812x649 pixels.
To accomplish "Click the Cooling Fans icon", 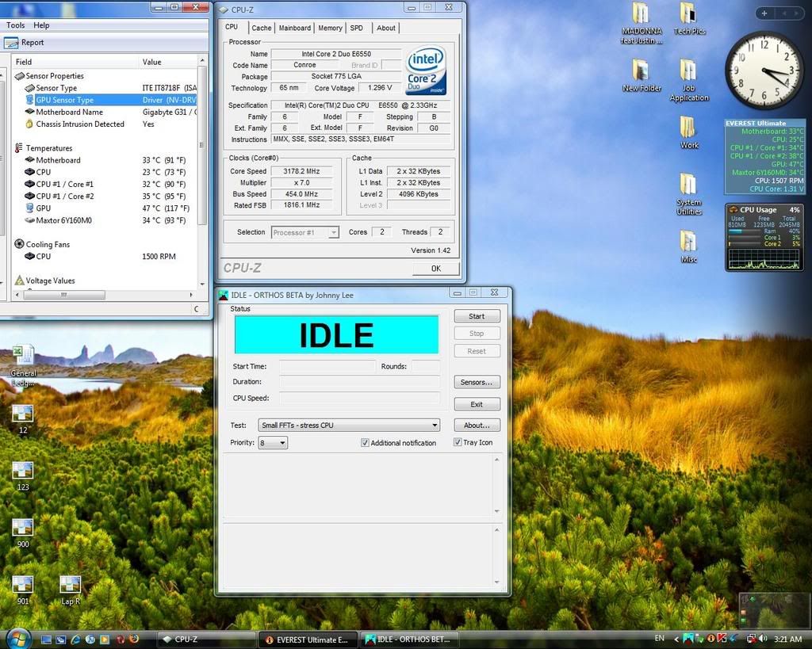I will tap(19, 244).
